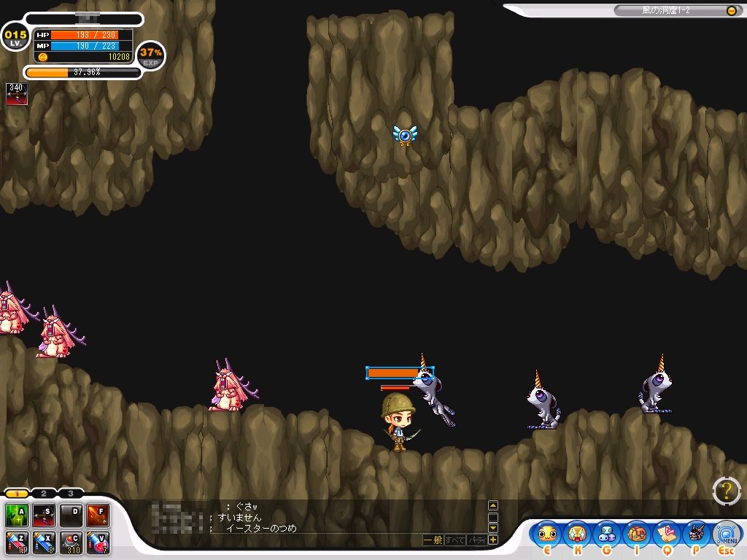The width and height of the screenshot is (747, 560).
Task: Open the quest scroll icon labeled Q
Action: (x=667, y=534)
